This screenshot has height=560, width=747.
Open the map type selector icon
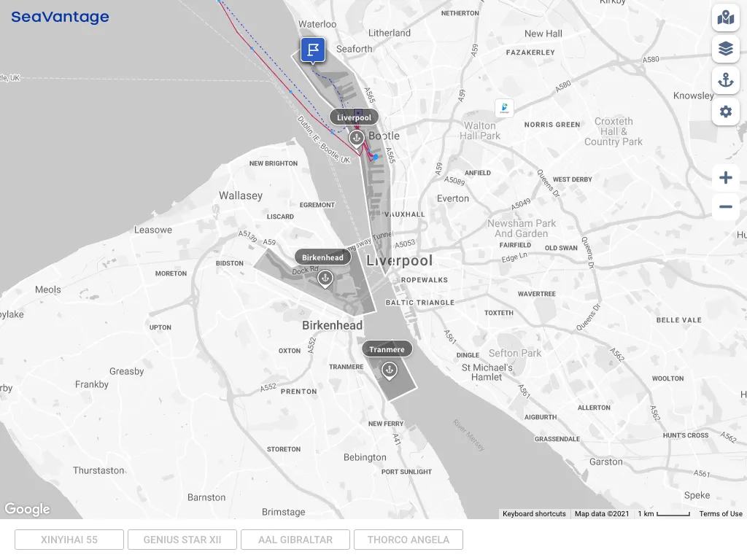(x=726, y=17)
